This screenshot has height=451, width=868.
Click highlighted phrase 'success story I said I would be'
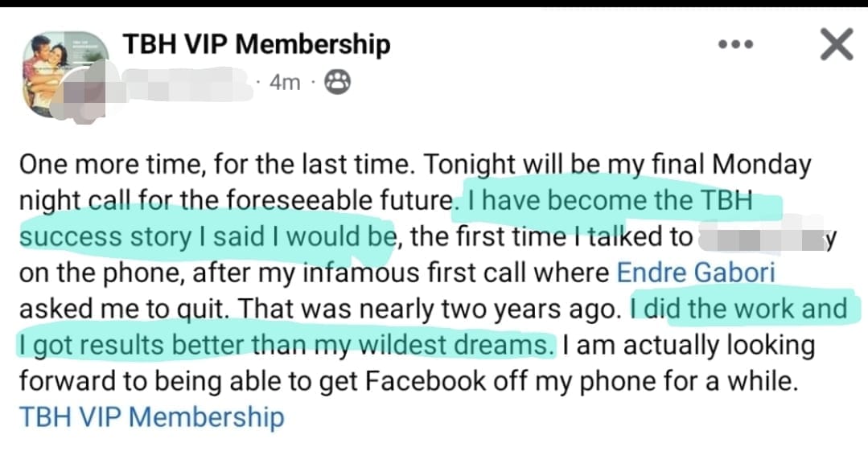[207, 236]
